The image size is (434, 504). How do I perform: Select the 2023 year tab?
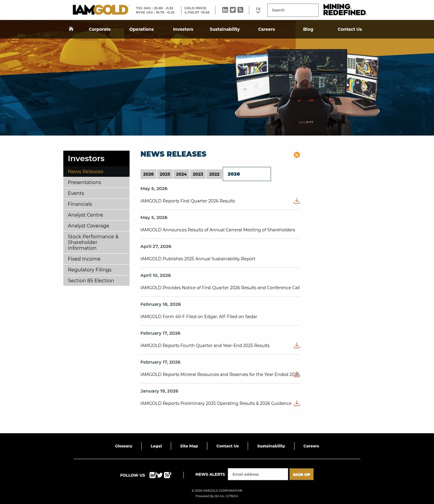(198, 174)
